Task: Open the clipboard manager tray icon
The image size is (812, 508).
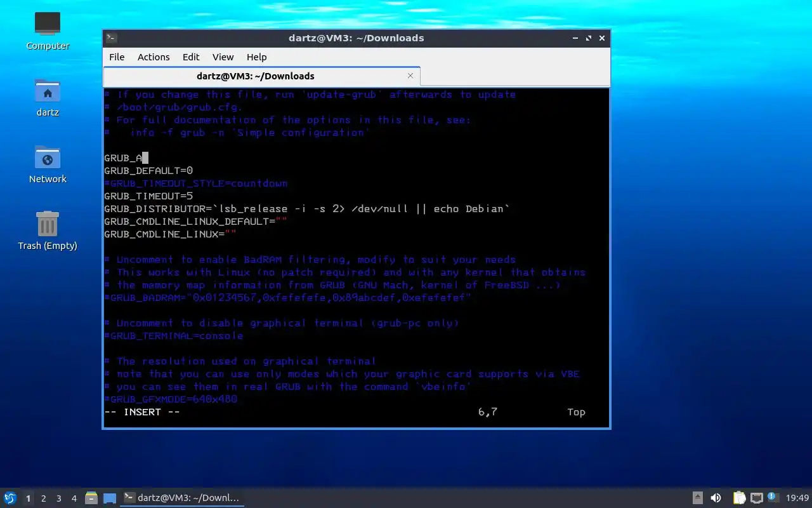Action: [739, 498]
